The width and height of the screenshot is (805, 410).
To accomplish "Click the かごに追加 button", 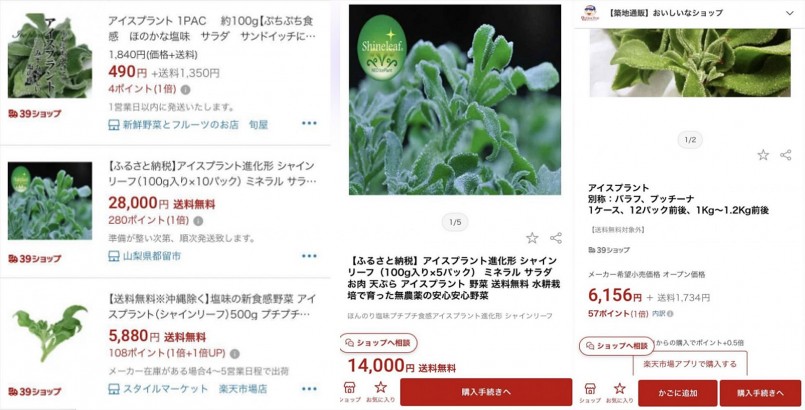I will (678, 393).
